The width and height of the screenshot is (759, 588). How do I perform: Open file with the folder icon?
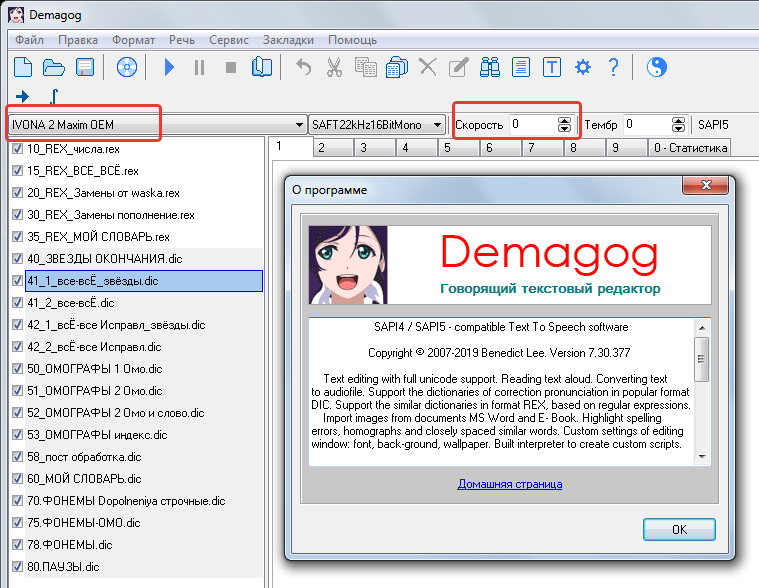53,67
